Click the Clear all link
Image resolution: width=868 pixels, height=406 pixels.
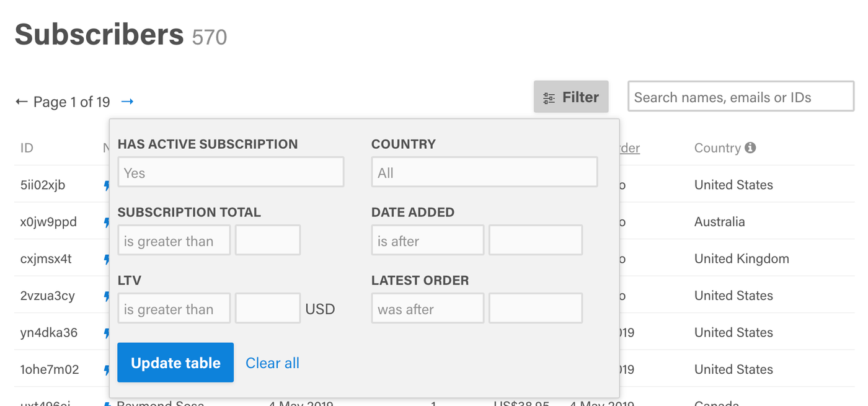[x=272, y=363]
